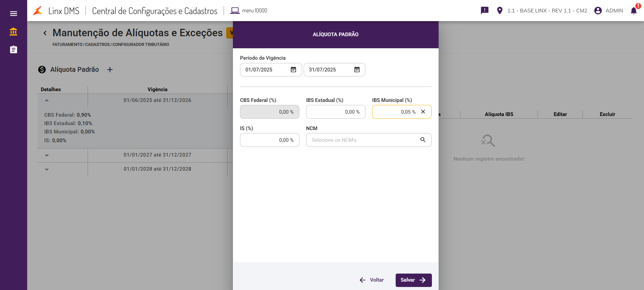Click the clipboard sidebar icon
The height and width of the screenshot is (290, 644).
tap(13, 50)
